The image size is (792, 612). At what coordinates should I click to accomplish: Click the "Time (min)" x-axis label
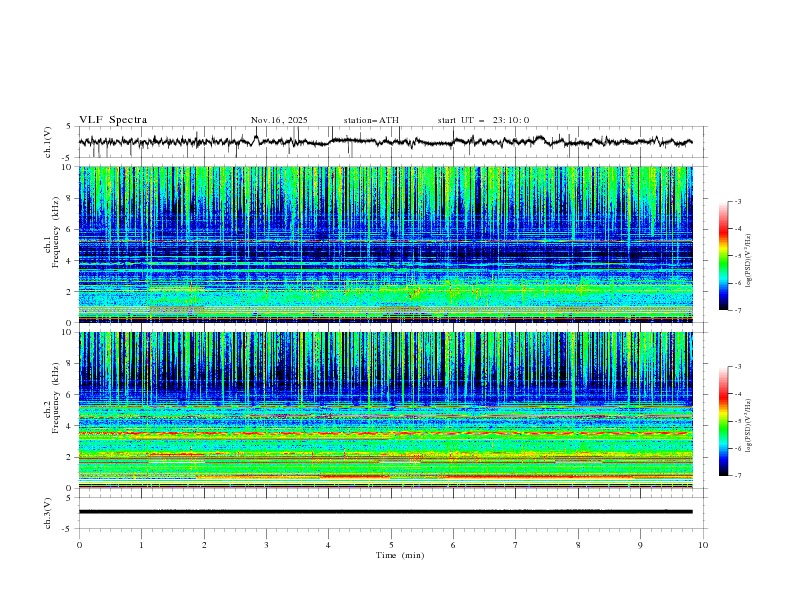point(400,555)
